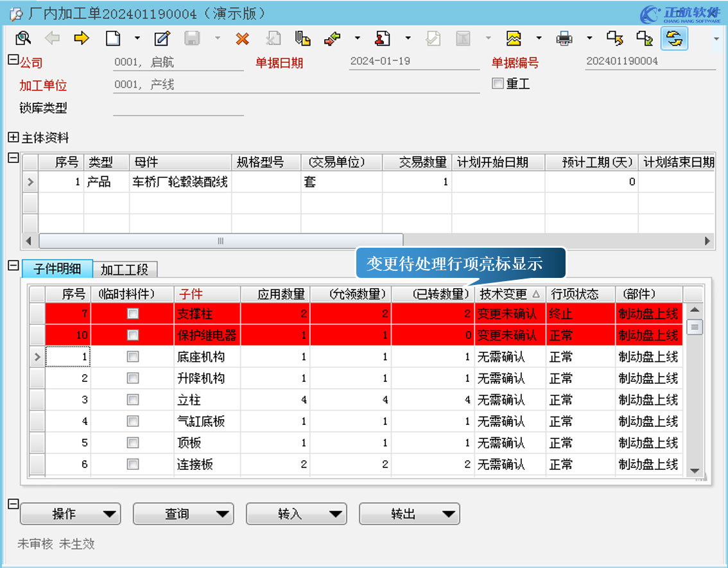Click the save floppy disk icon

192,38
